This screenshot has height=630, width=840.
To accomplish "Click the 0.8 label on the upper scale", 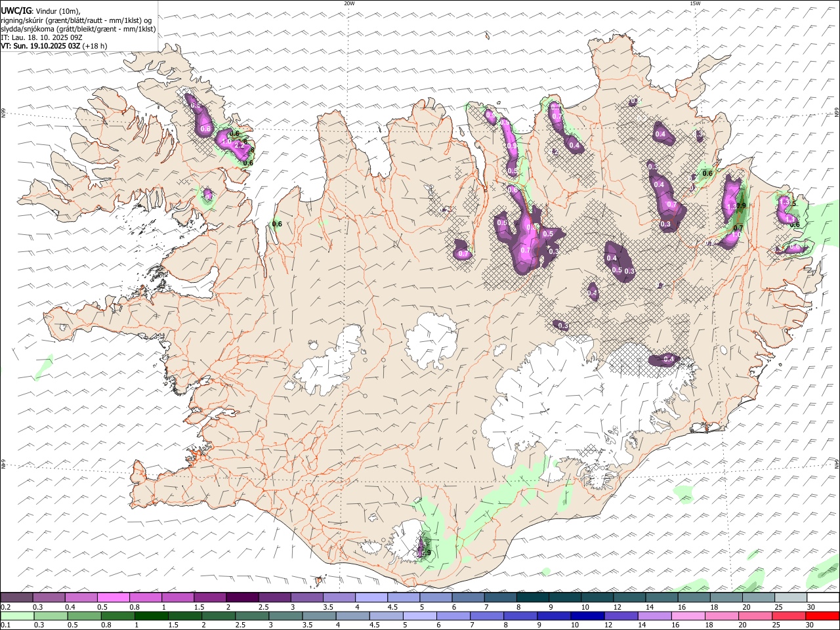I will (x=135, y=607).
